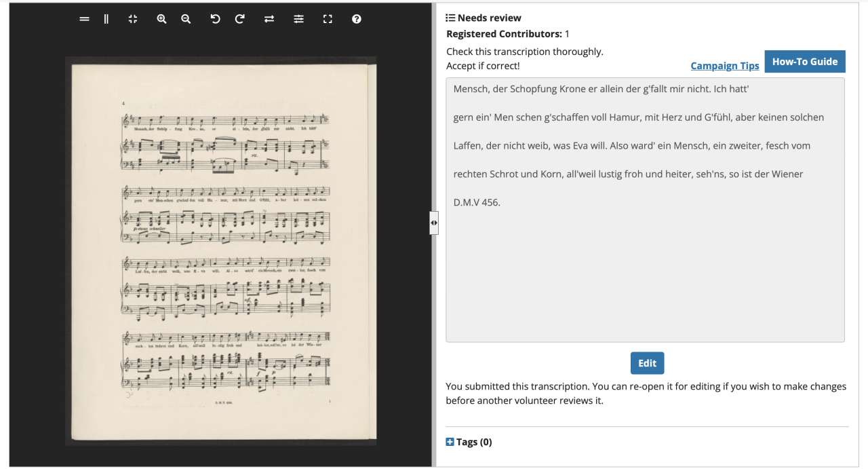The height and width of the screenshot is (469, 868).
Task: Open the How-To Guide
Action: pos(805,61)
